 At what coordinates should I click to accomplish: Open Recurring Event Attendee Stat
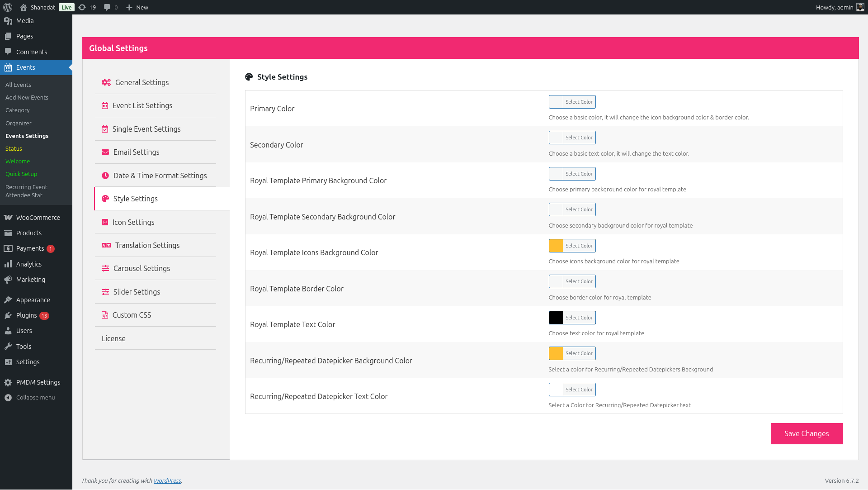pyautogui.click(x=26, y=191)
